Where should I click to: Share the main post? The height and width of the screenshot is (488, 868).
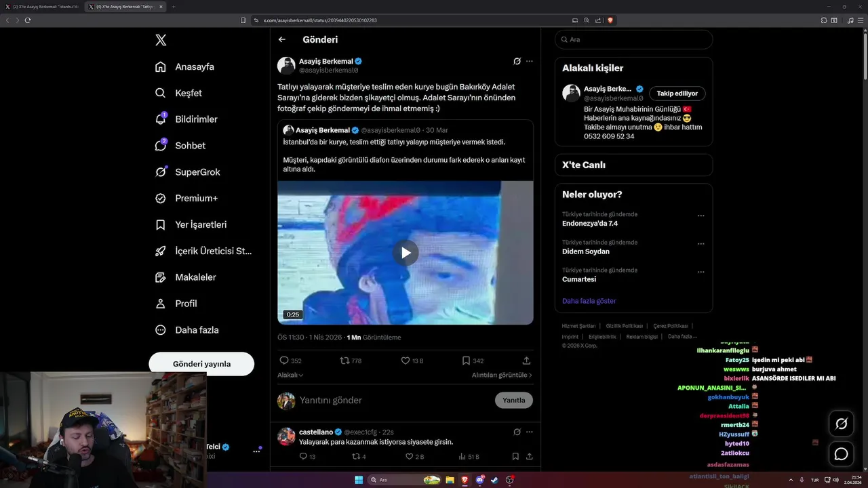526,361
